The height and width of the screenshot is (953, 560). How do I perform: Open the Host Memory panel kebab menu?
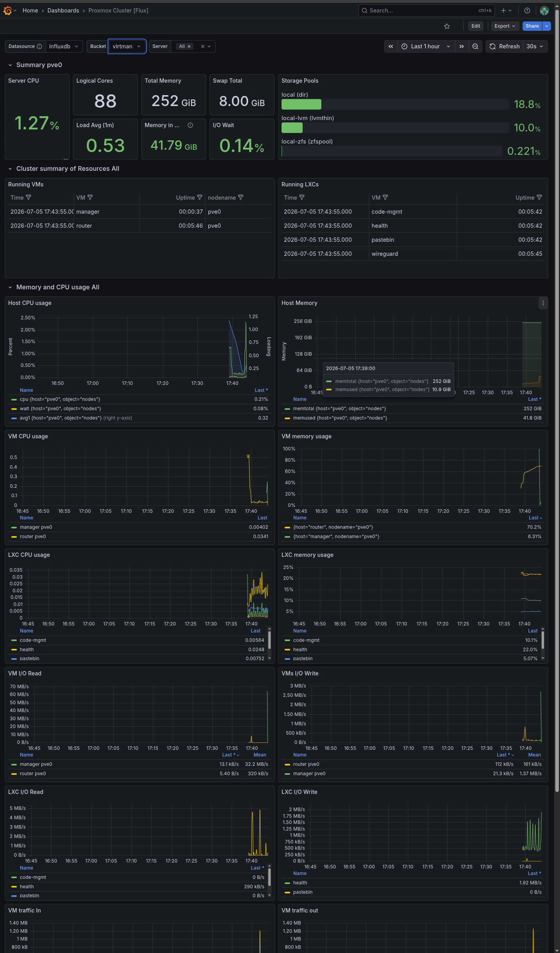coord(543,303)
